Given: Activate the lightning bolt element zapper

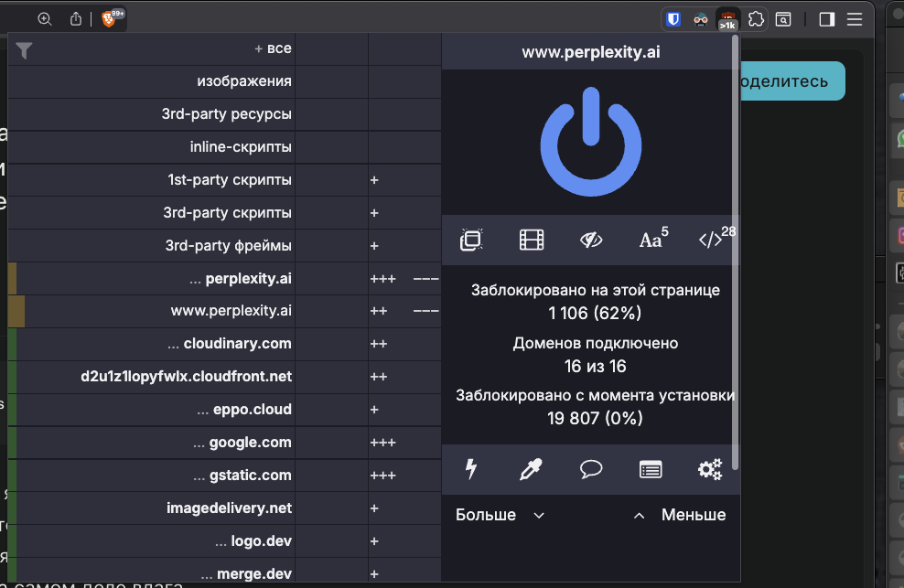Looking at the screenshot, I should 471,469.
